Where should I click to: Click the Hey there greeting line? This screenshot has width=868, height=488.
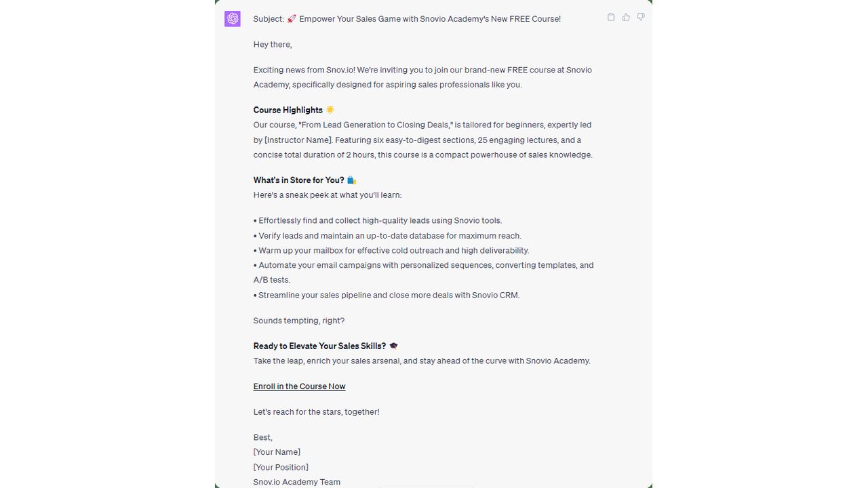pos(273,45)
